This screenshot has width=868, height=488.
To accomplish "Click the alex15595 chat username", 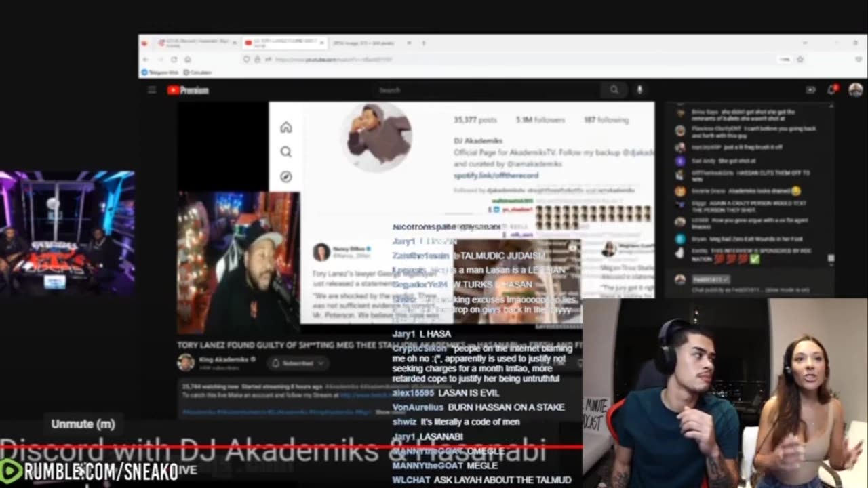I will 413,393.
